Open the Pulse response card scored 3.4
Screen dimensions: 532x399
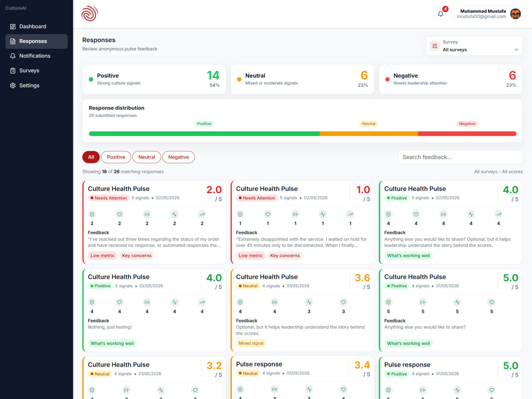click(x=302, y=378)
